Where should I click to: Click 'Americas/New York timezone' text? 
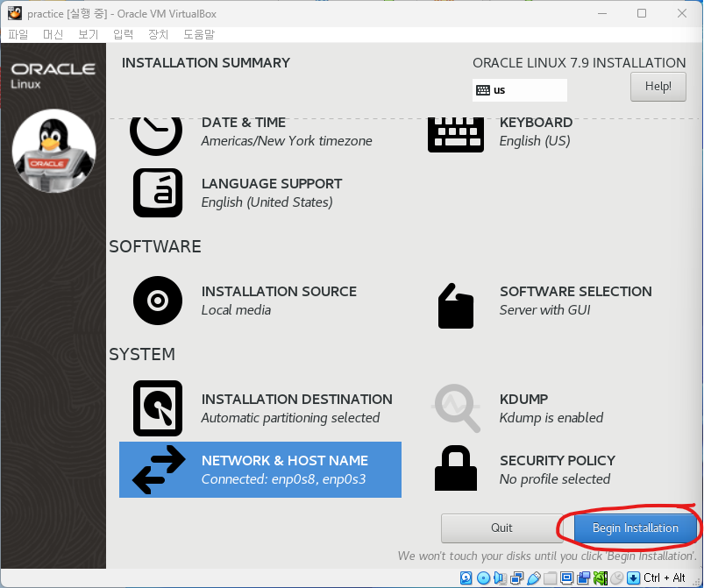287,141
